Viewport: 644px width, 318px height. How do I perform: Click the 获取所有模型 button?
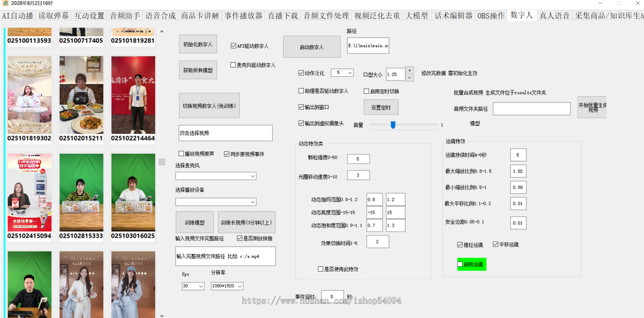(x=197, y=70)
